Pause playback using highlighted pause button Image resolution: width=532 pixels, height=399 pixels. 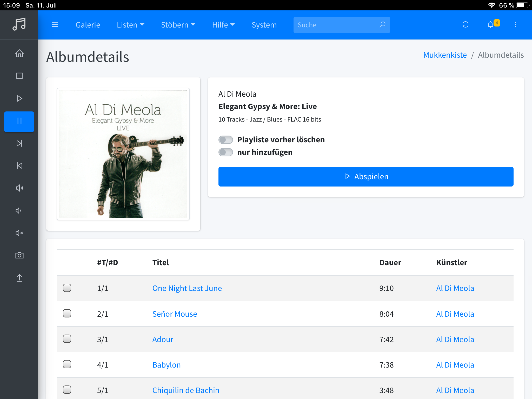click(19, 122)
